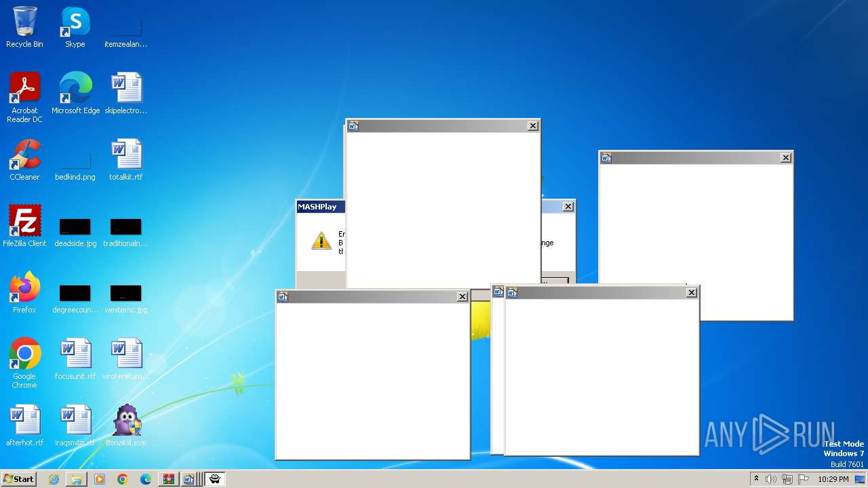Open the volume speaker tray icon

click(771, 479)
